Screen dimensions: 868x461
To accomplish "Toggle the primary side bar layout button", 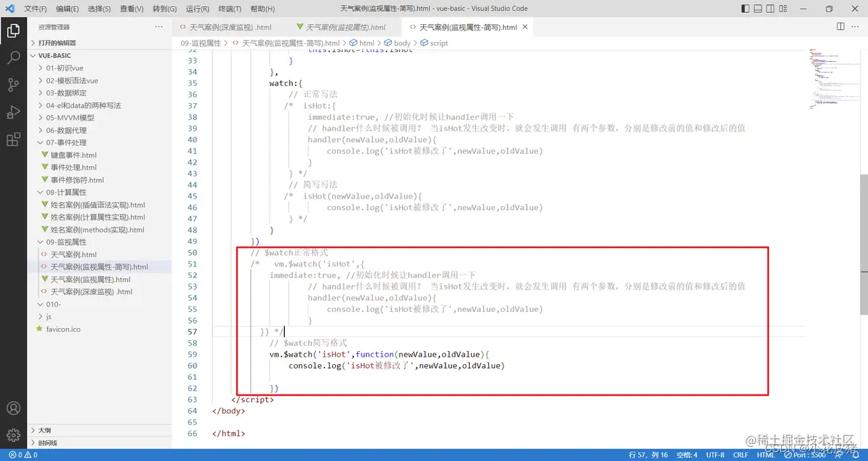I will (x=745, y=9).
